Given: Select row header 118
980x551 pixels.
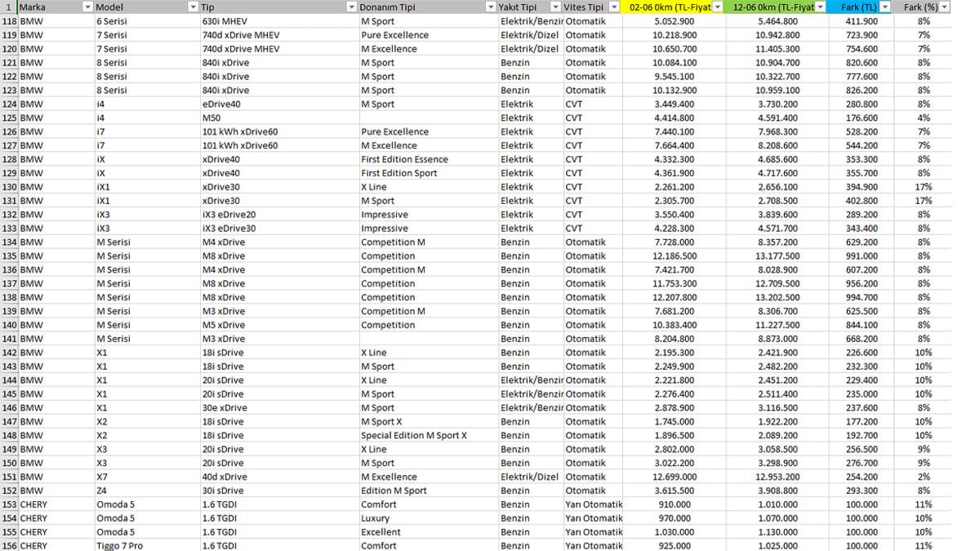Looking at the screenshot, I should [x=9, y=21].
